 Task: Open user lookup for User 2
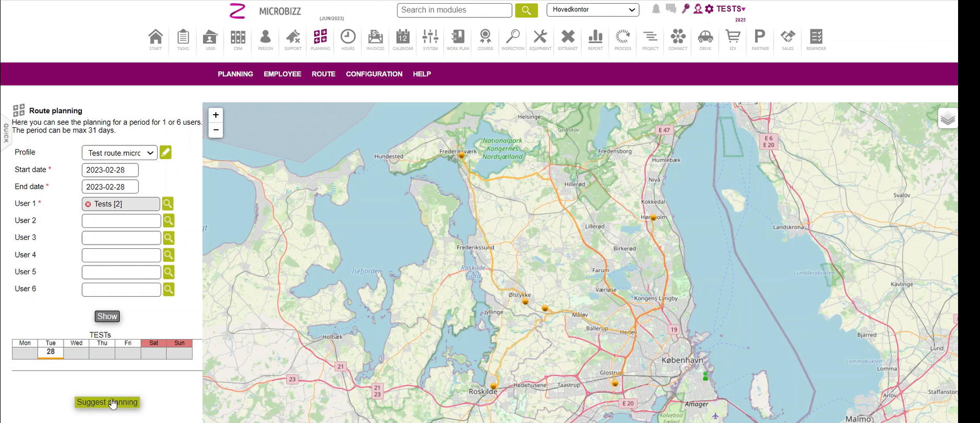[169, 221]
